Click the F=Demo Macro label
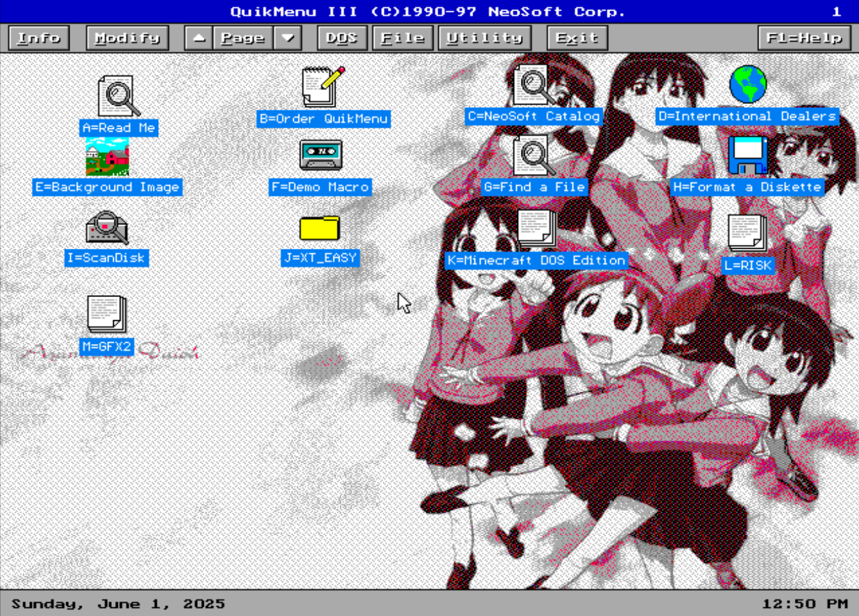859x616 pixels. pyautogui.click(x=320, y=187)
